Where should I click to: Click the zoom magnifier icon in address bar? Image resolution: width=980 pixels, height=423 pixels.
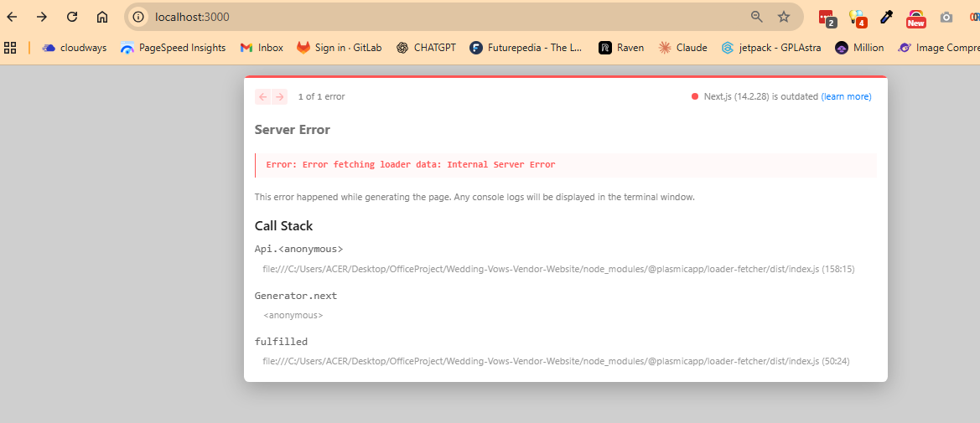756,17
